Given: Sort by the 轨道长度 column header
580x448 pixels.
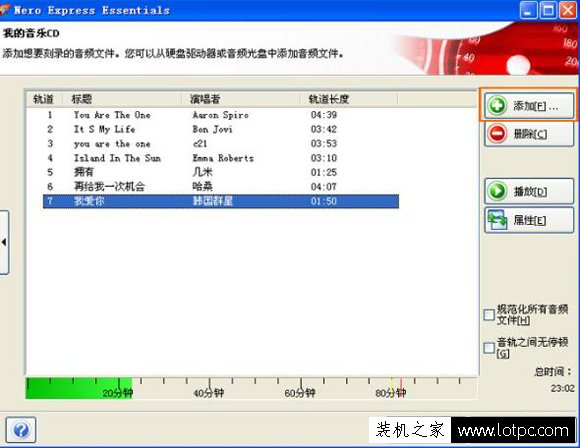Looking at the screenshot, I should (x=349, y=99).
